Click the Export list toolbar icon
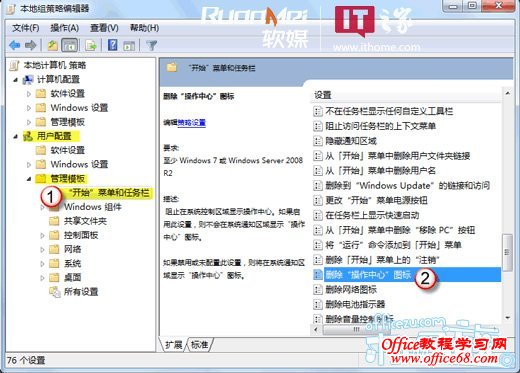 pyautogui.click(x=91, y=45)
